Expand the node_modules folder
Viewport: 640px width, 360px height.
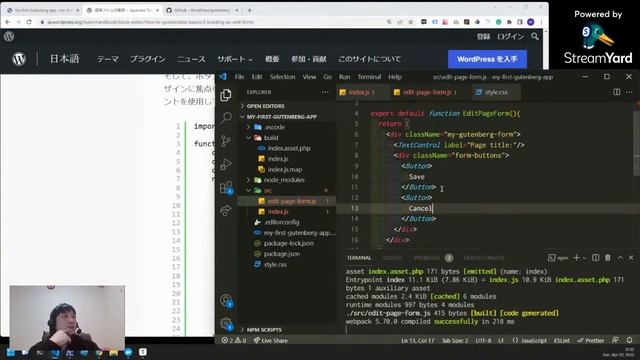[x=284, y=180]
